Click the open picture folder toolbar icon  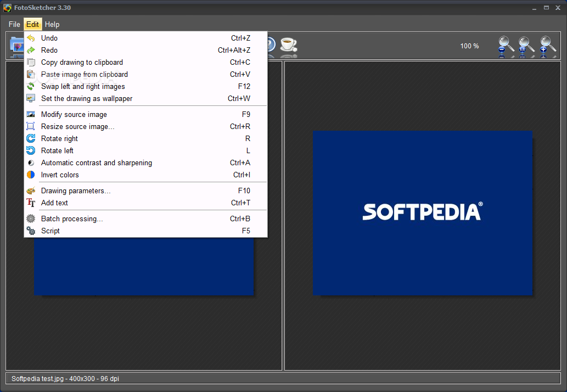pyautogui.click(x=16, y=46)
